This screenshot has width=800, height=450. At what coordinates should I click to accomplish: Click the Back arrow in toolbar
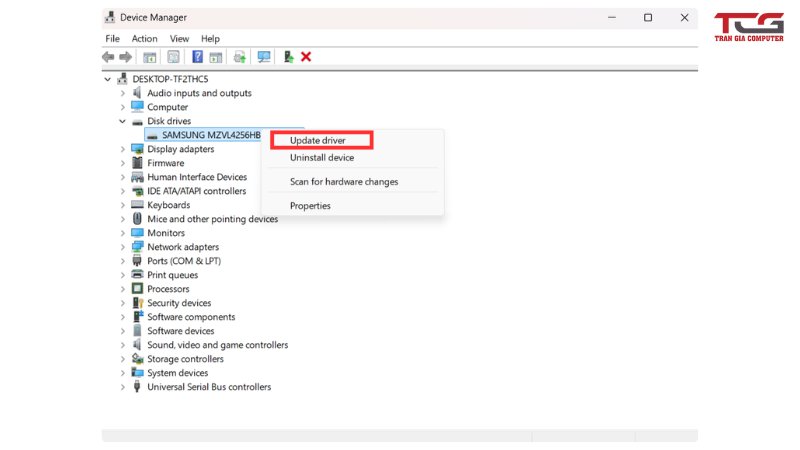(x=108, y=57)
